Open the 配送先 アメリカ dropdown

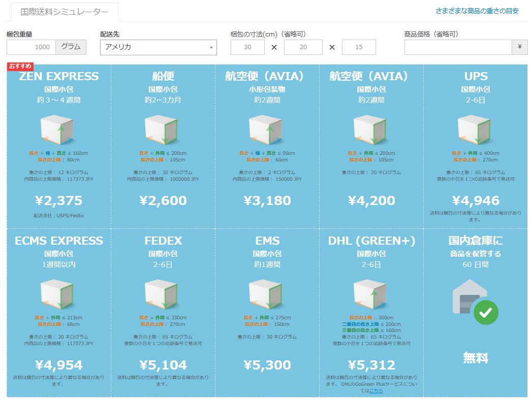coord(159,47)
